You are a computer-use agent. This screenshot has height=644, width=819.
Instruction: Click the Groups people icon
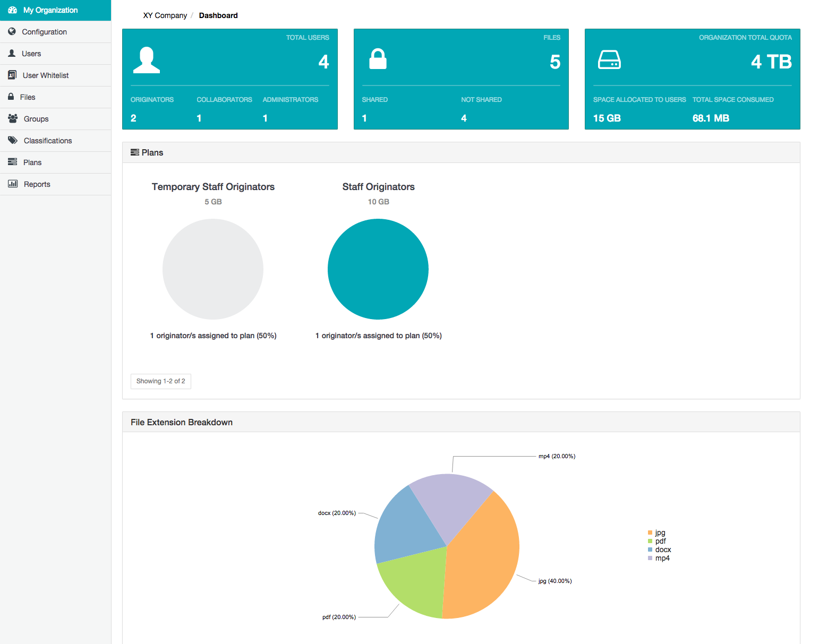pyautogui.click(x=13, y=119)
